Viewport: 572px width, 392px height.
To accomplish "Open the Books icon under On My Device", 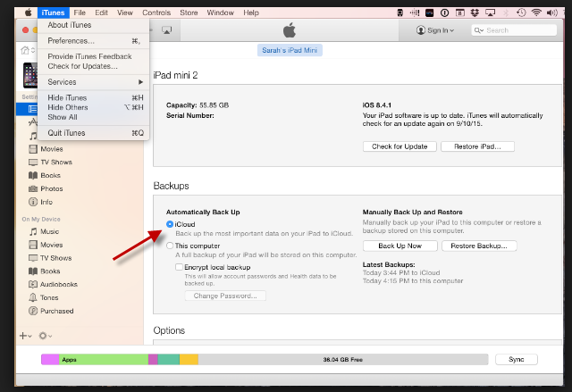I will pyautogui.click(x=33, y=271).
